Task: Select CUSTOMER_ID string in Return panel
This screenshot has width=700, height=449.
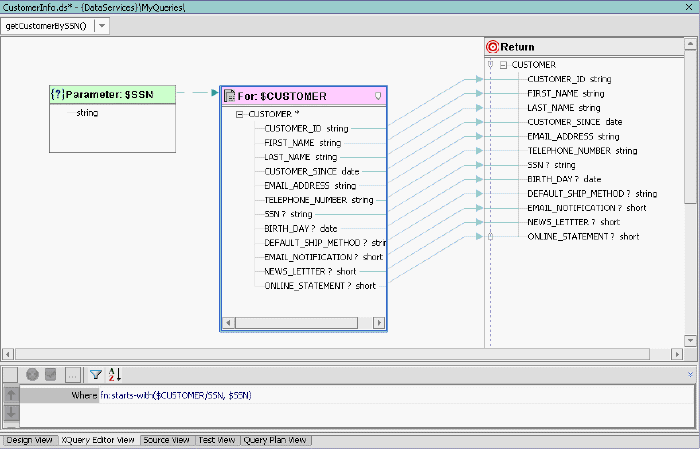Action: pyautogui.click(x=569, y=79)
